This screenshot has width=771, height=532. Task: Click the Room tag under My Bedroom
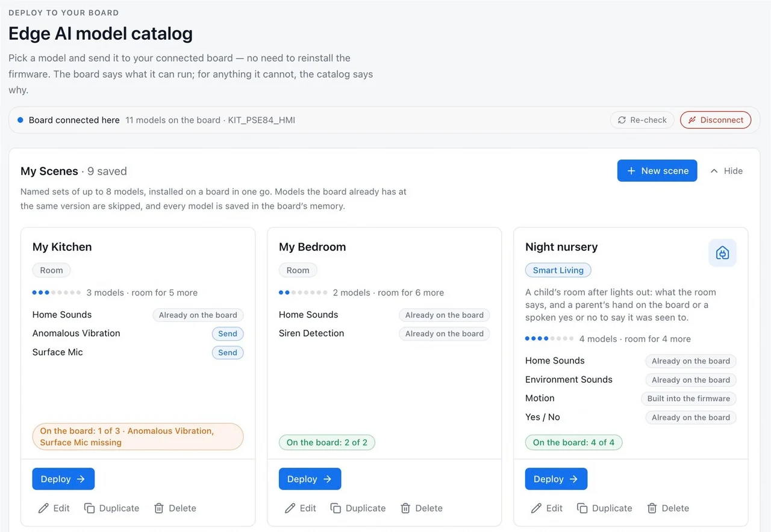click(x=298, y=270)
